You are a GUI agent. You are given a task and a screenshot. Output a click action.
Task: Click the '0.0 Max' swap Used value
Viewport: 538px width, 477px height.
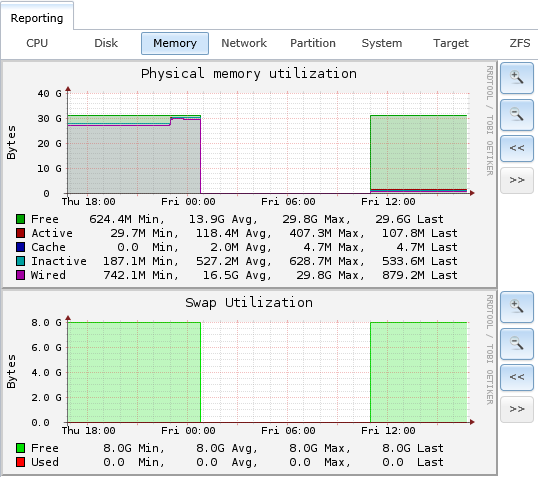pyautogui.click(x=319, y=462)
